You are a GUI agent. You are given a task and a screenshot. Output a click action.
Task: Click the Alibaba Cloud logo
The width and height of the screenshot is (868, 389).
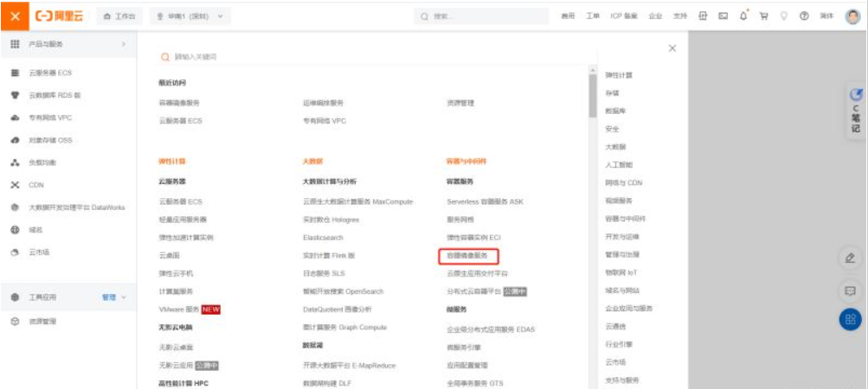[59, 16]
